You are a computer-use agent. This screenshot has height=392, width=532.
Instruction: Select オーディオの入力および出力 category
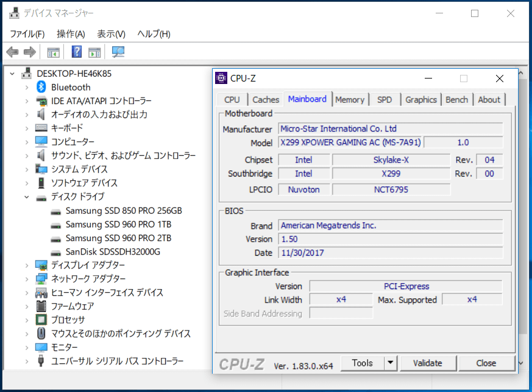tap(99, 114)
